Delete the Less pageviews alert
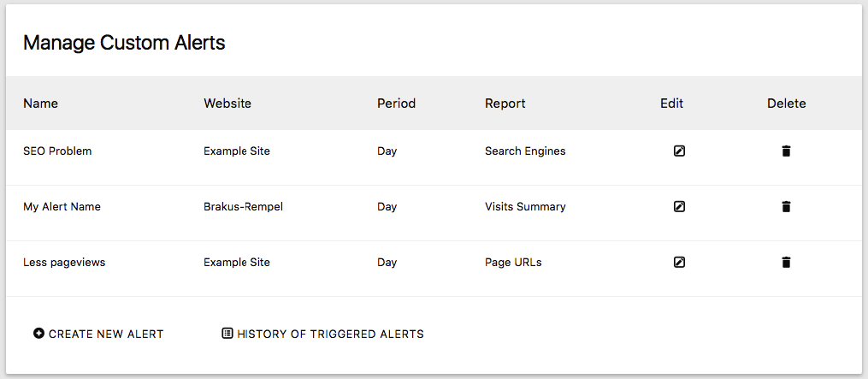 click(786, 263)
